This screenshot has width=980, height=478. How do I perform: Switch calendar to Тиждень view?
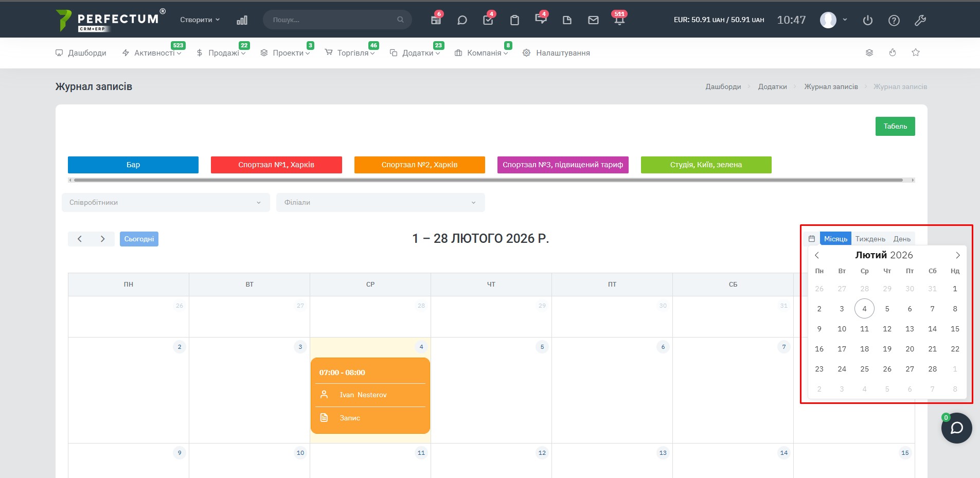870,239
